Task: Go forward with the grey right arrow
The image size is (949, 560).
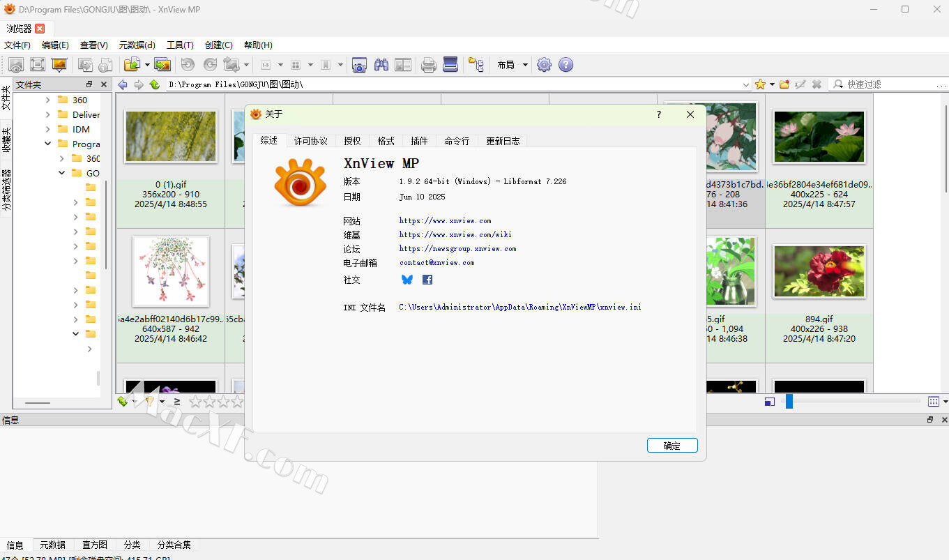Action: 139,84
